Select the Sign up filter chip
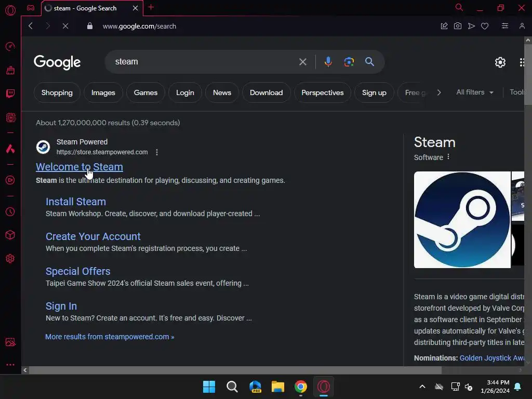The width and height of the screenshot is (532, 399). point(374,92)
